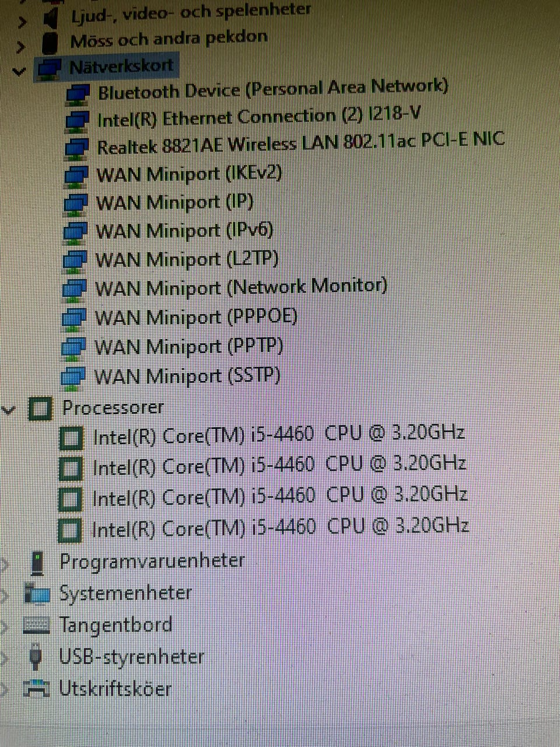Select WAN Miniport (PPPOE) entry
Screen dimensions: 560x747
[196, 317]
